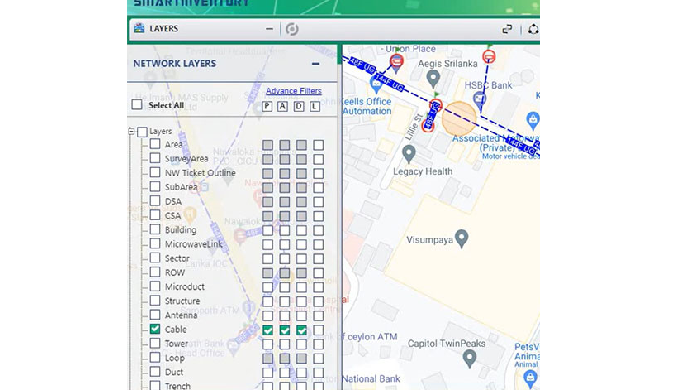680x390 pixels.
Task: Uncheck Cable row D column checkbox
Action: [301, 330]
